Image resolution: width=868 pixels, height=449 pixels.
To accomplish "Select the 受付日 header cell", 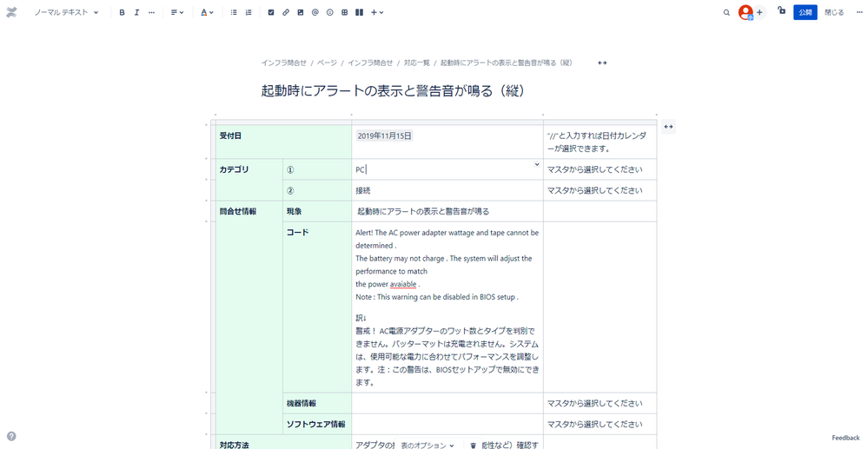I will tap(283, 142).
